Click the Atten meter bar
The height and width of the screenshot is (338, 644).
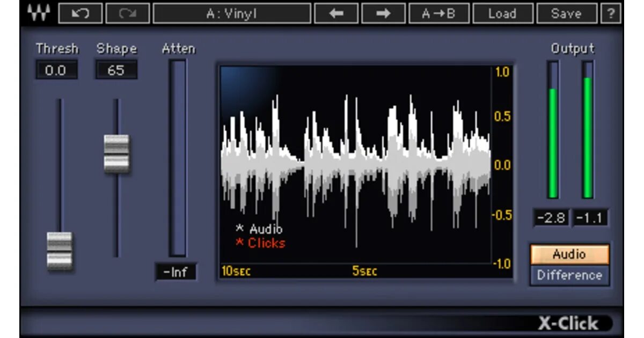point(178,158)
